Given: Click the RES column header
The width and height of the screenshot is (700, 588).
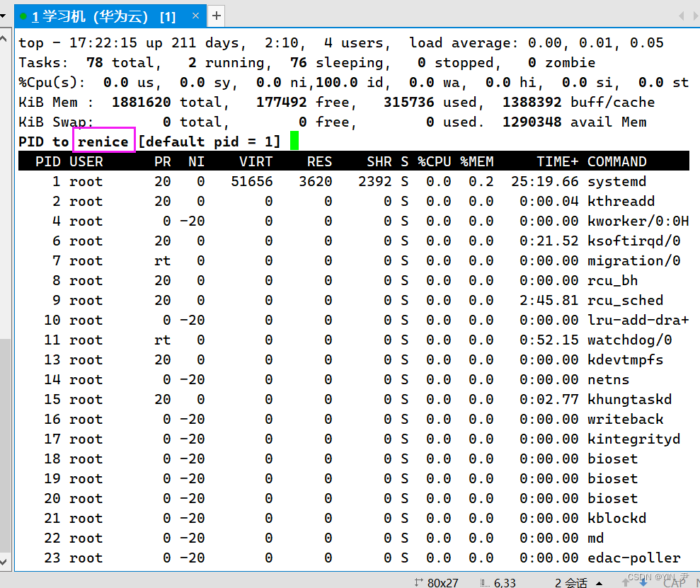Looking at the screenshot, I should tap(320, 161).
